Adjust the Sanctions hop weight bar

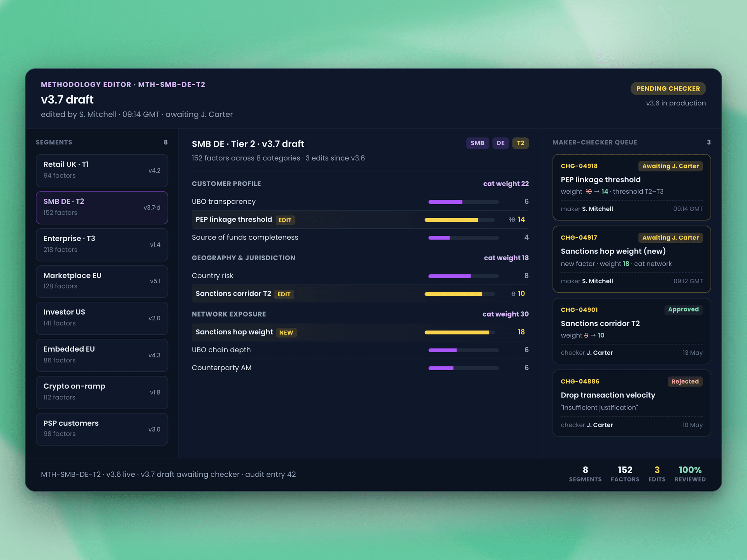coord(459,332)
